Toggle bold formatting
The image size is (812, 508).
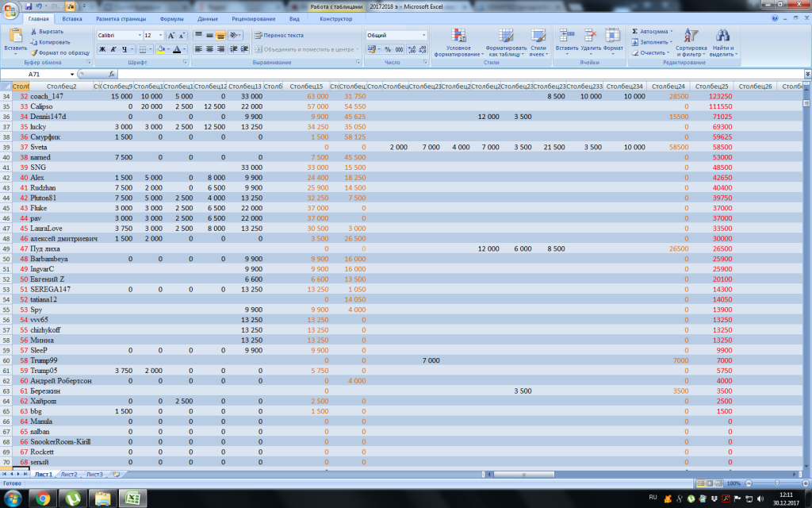coord(102,49)
